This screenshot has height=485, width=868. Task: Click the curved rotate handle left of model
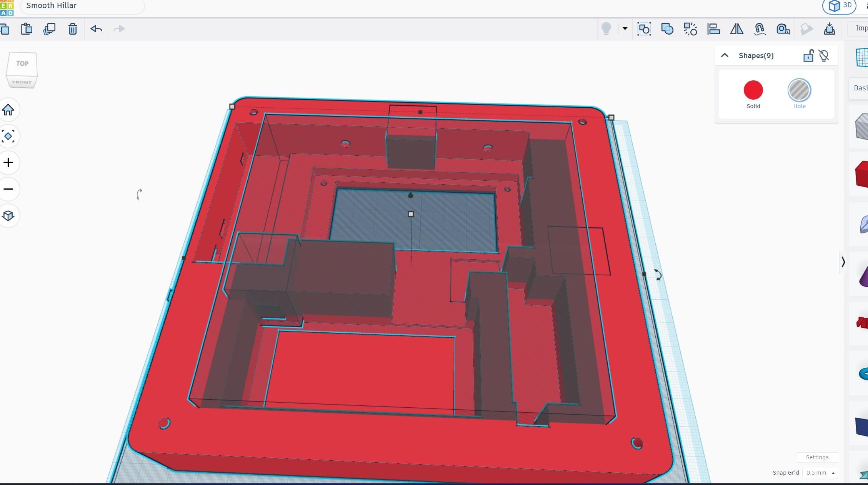point(139,194)
